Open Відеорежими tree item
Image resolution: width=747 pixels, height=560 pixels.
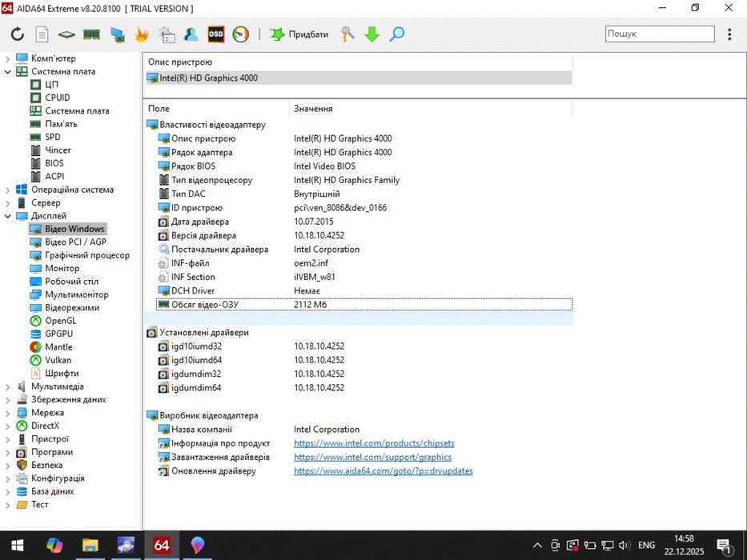point(72,308)
